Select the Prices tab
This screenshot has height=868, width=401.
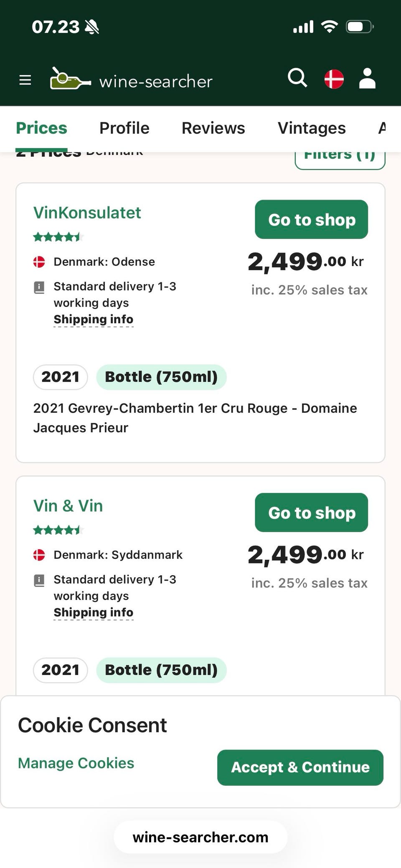point(41,128)
